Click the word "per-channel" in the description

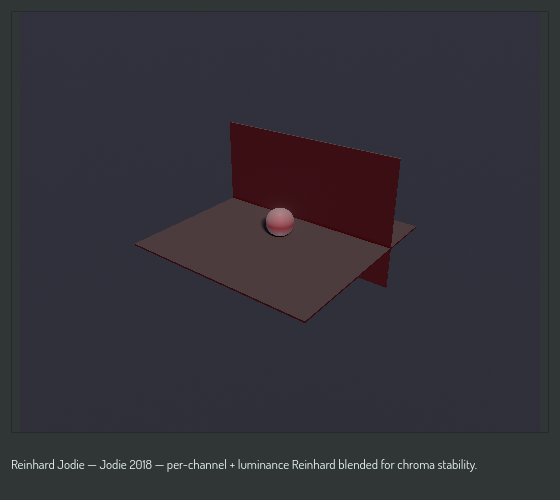(x=196, y=465)
